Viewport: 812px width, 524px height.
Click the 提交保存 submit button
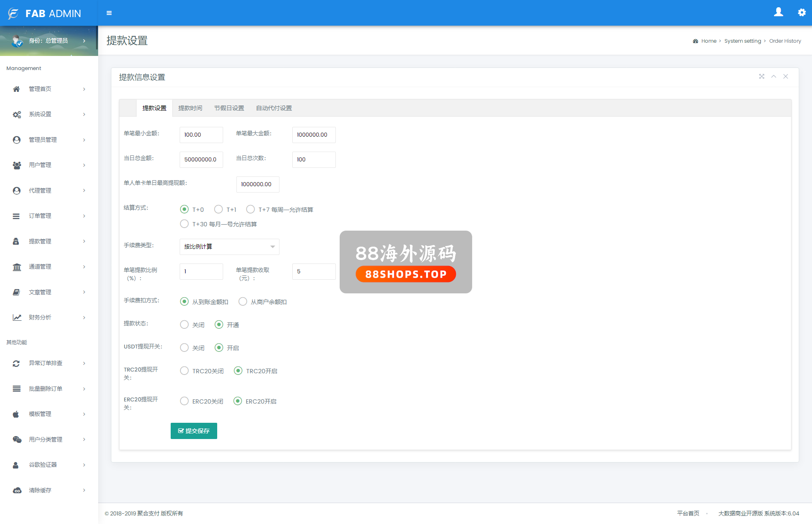194,431
